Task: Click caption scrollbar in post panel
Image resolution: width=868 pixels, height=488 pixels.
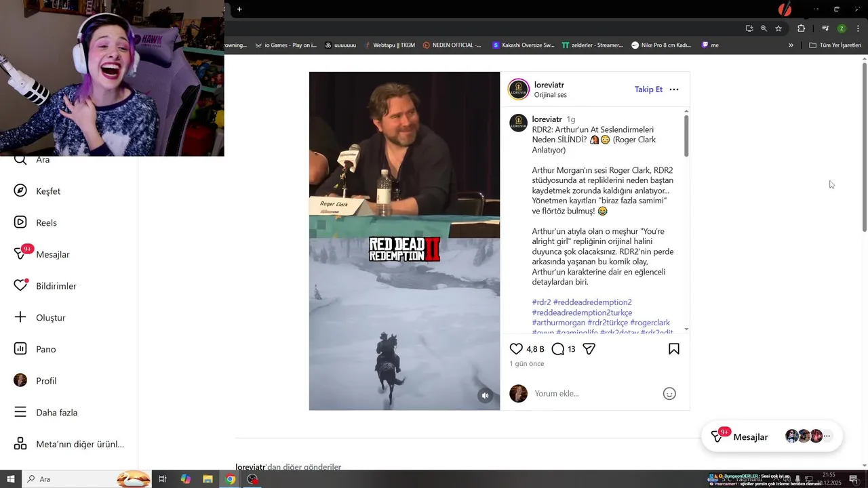Action: click(x=686, y=136)
